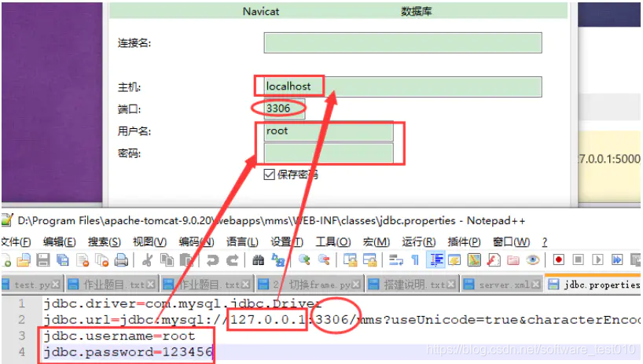Click the Synchronize Vertical Scrolling icon

pos(350,260)
